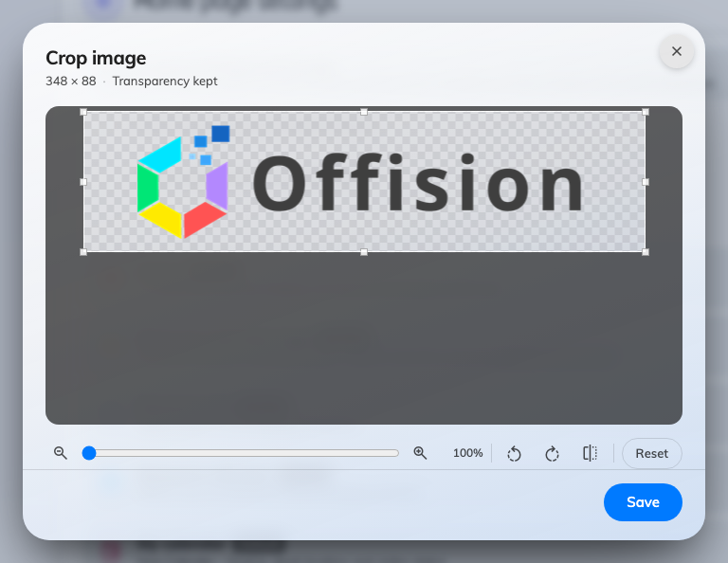
Task: Select the right-middle crop handle
Action: pyautogui.click(x=646, y=182)
